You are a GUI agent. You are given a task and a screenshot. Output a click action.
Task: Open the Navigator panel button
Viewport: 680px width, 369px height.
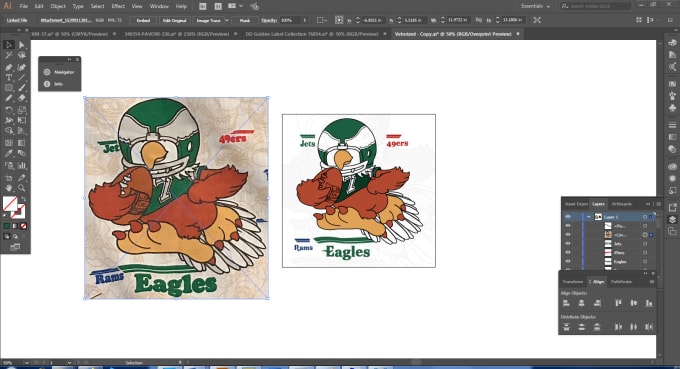click(x=59, y=72)
